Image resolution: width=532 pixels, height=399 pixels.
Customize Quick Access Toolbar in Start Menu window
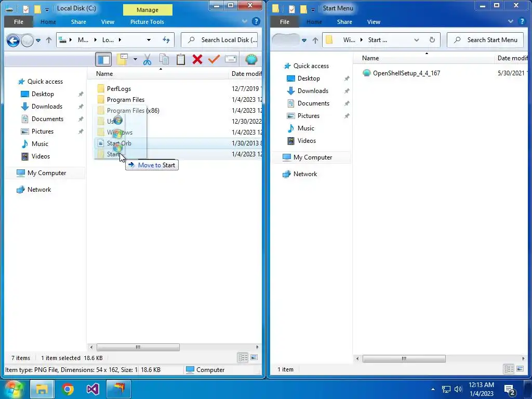[313, 9]
